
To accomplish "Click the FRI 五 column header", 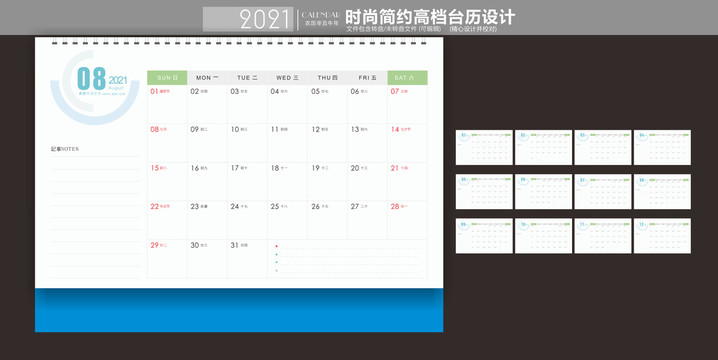I will 367,78.
